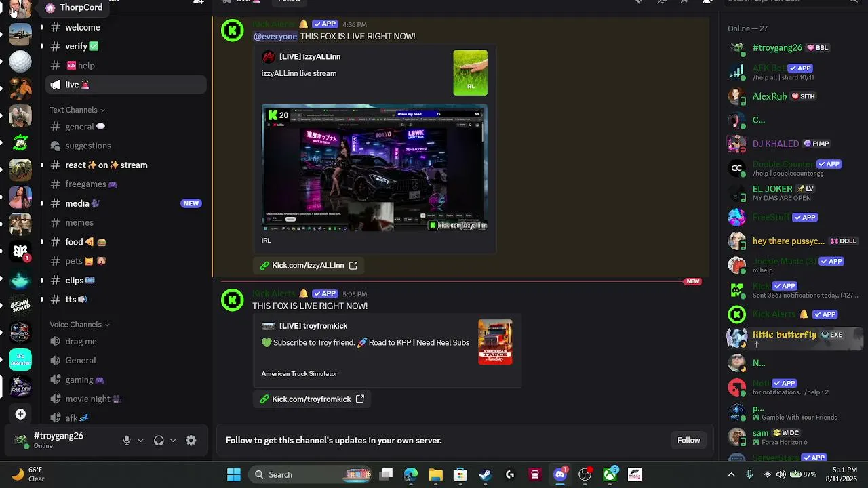Open microphone input options chevron
The image size is (868, 488).
(x=140, y=441)
